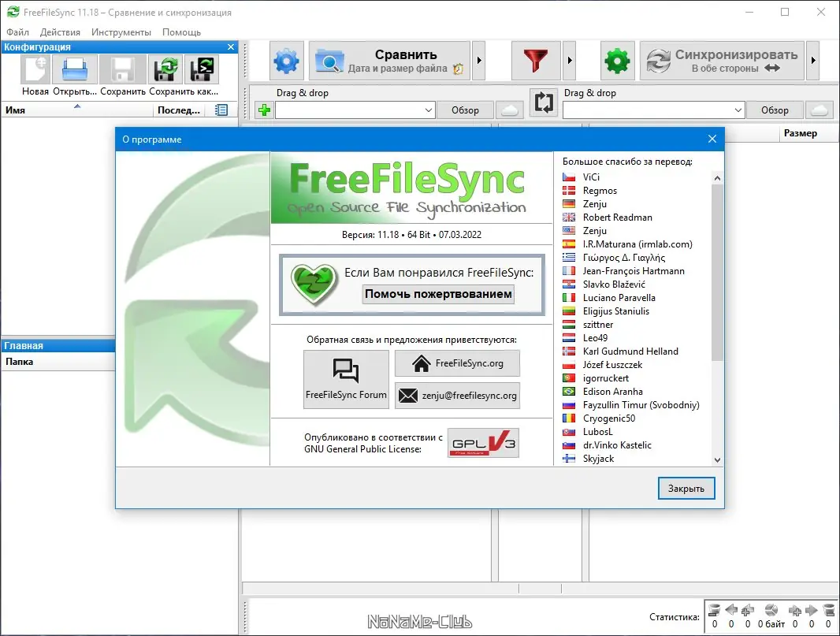The height and width of the screenshot is (636, 840).
Task: Click the FreeFileSync logo banner
Action: [x=411, y=188]
